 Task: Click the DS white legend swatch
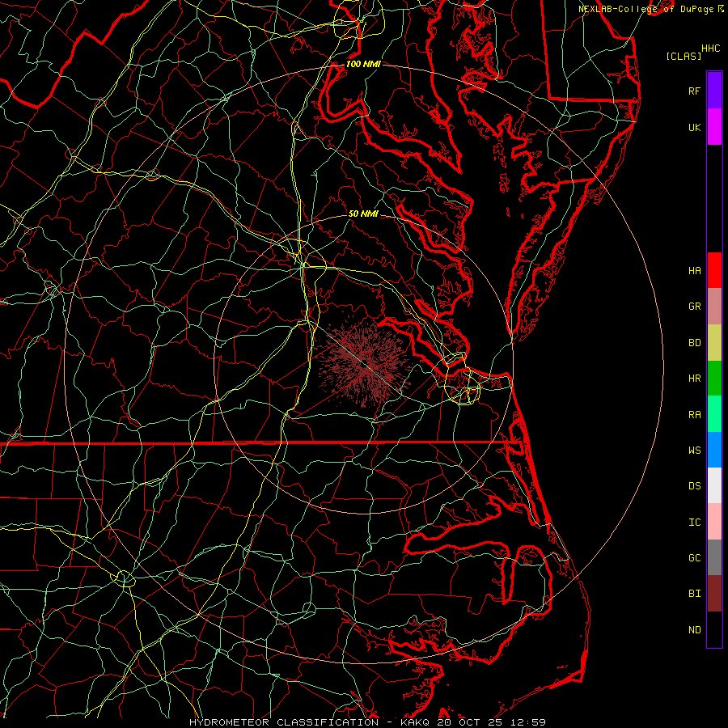pos(714,485)
